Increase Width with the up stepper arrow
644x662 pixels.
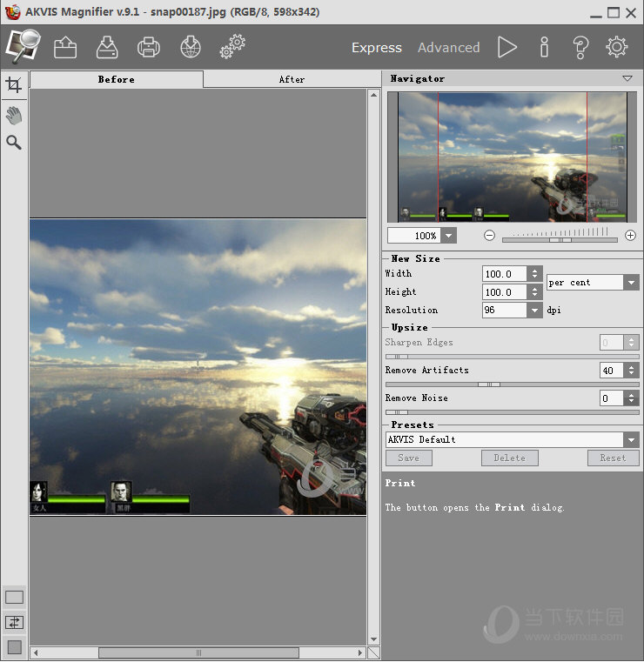(x=534, y=271)
